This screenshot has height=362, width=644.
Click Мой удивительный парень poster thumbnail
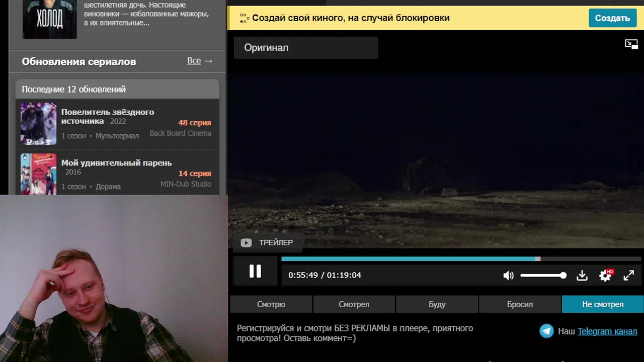[x=39, y=174]
